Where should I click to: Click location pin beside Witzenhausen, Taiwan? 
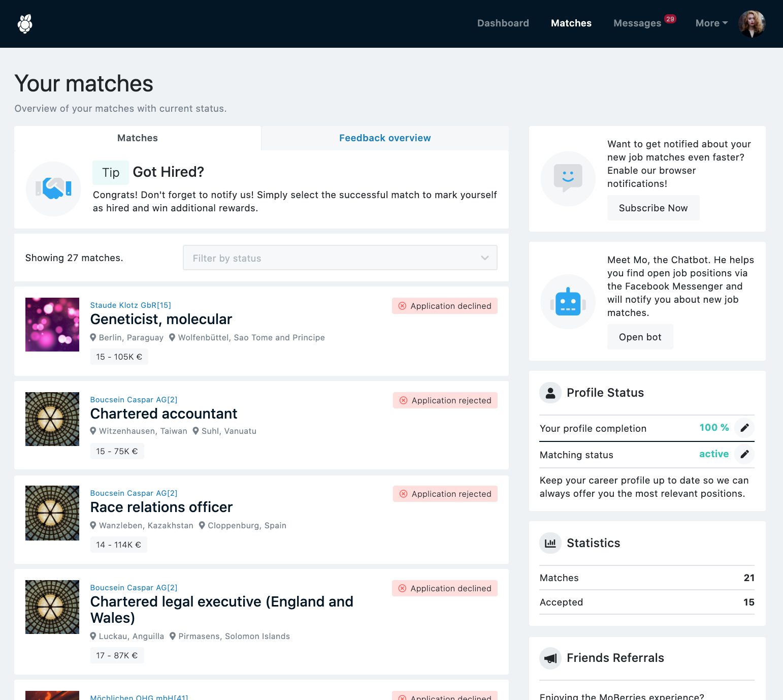(93, 431)
